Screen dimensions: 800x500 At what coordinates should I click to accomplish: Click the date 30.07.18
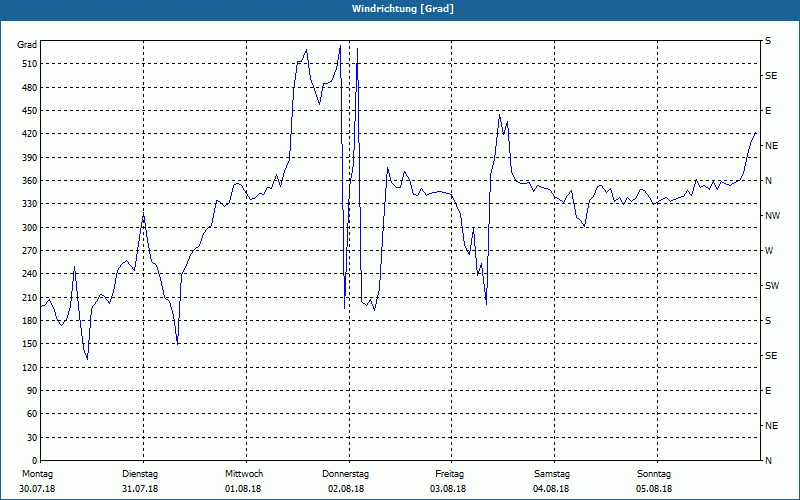click(37, 489)
